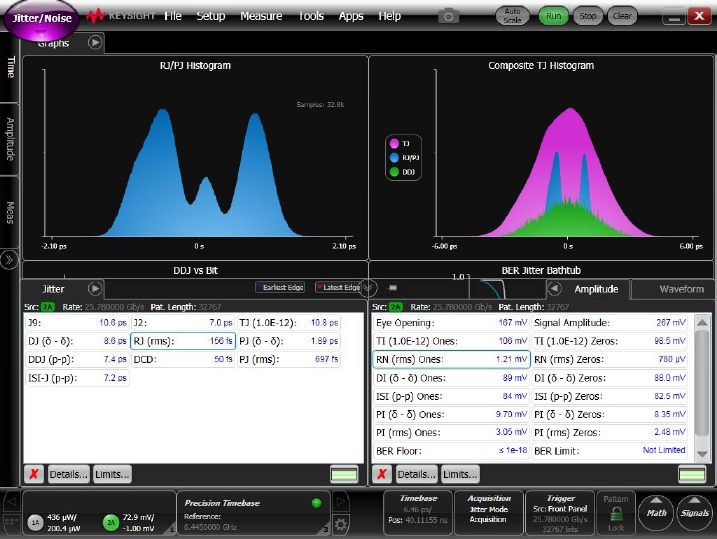Open the Timebase settings panel

pyautogui.click(x=418, y=512)
